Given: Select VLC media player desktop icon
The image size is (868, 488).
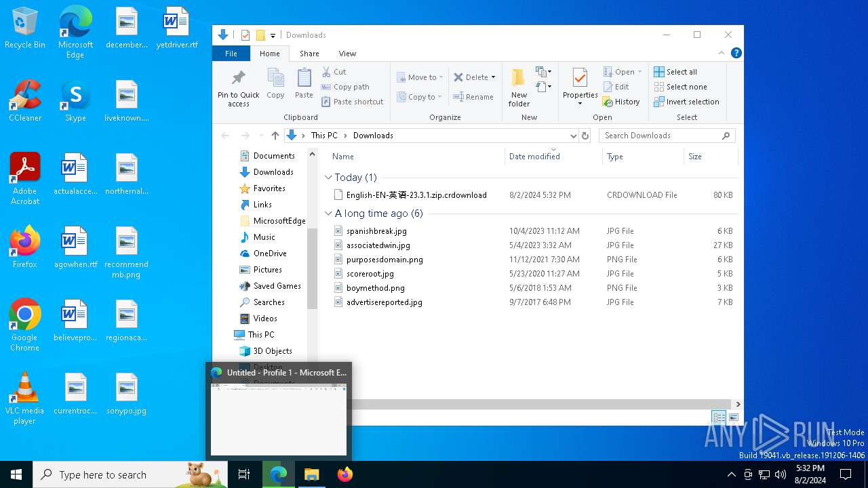Looking at the screenshot, I should (25, 399).
